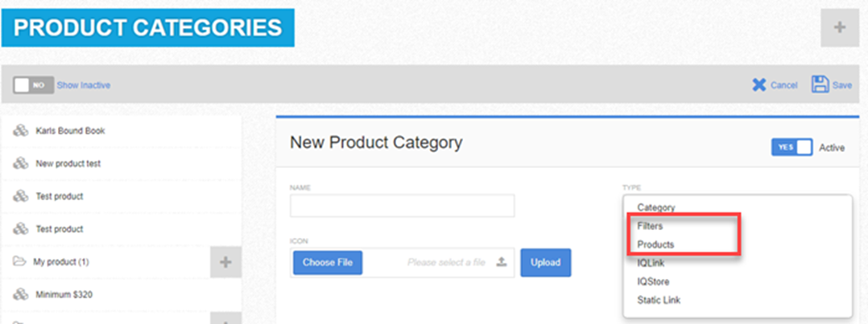Click into the Name input field

click(402, 205)
